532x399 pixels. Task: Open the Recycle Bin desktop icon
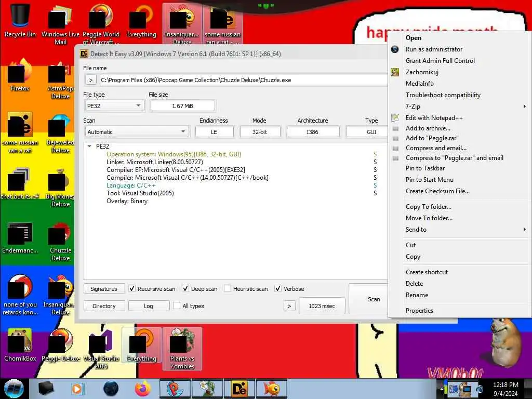click(20, 21)
